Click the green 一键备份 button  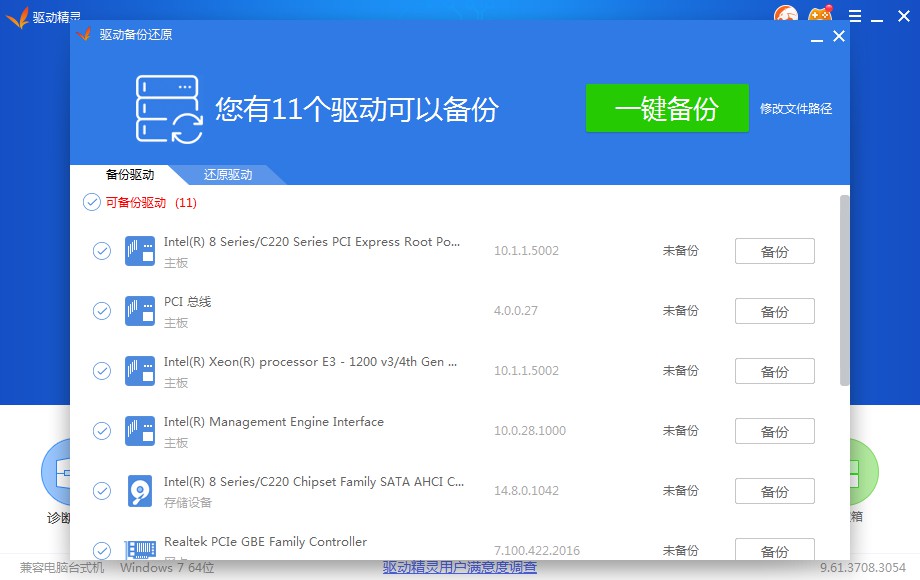click(667, 108)
